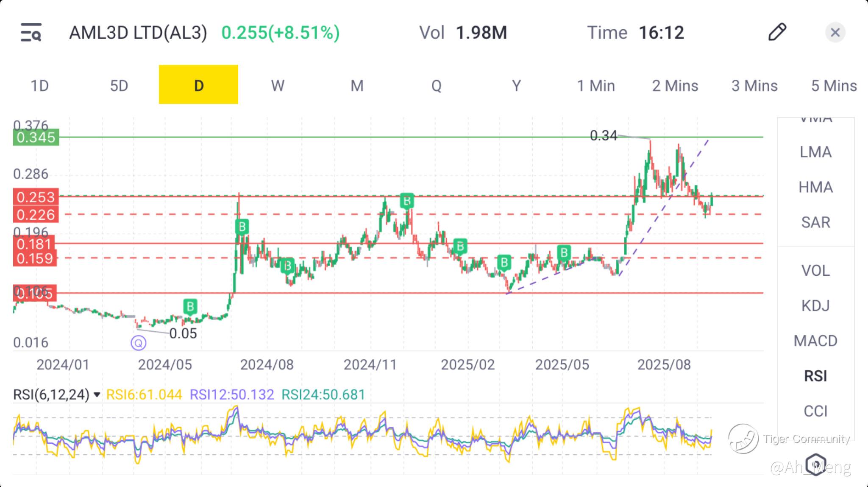The height and width of the screenshot is (487, 868).
Task: Choose the CCI indicator
Action: click(x=815, y=411)
